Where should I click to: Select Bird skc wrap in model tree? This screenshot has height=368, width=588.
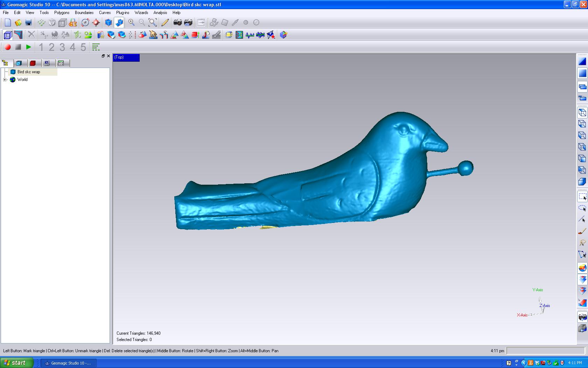pos(29,72)
